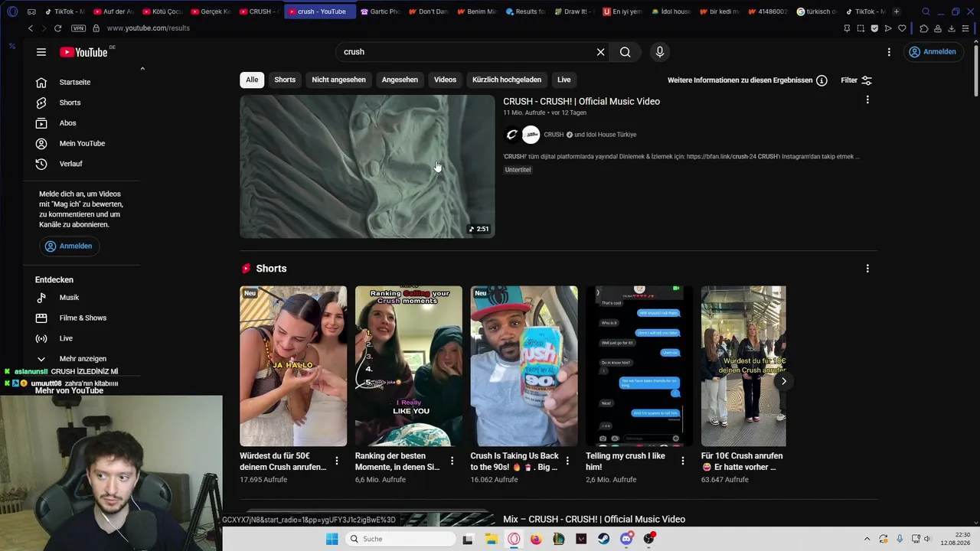Select the 'Shorts' filter chip

[285, 80]
